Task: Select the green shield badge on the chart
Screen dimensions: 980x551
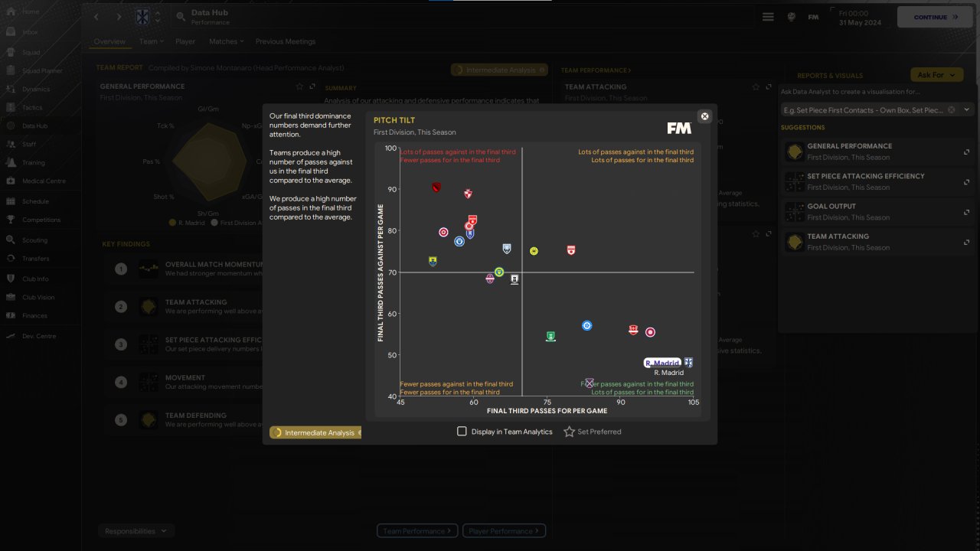Action: (550, 336)
